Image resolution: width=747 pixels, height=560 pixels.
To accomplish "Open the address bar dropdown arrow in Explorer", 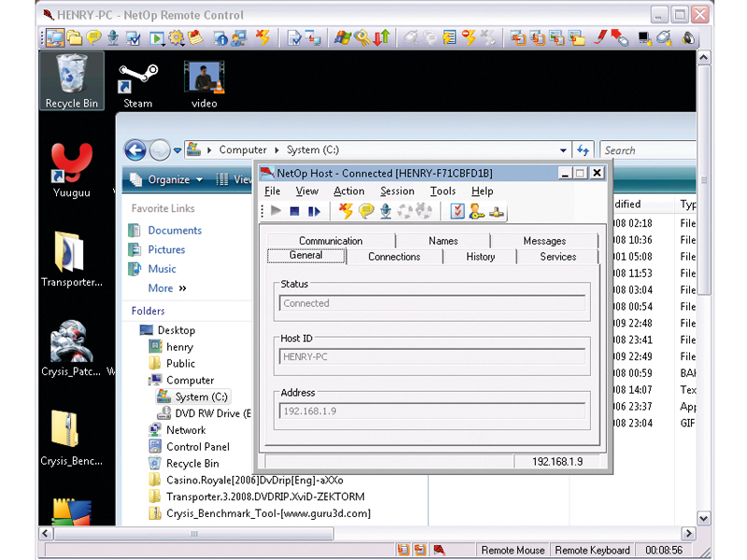I will point(563,150).
